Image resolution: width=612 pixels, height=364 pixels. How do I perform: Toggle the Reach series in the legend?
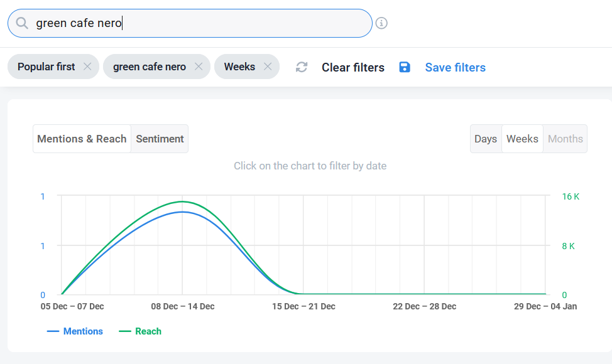point(140,331)
